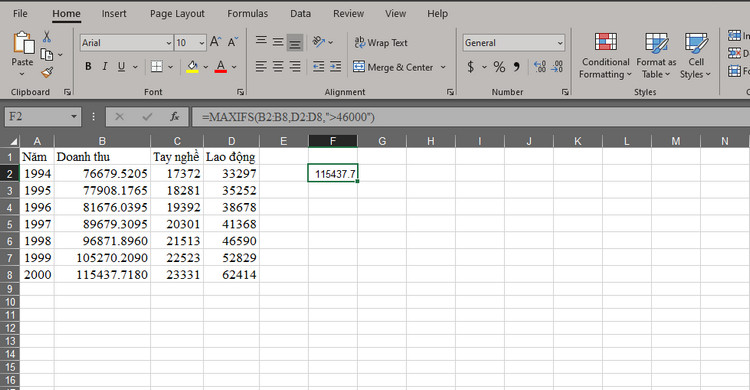Apply accounting dollar format
The width and height of the screenshot is (750, 390).
(x=471, y=67)
